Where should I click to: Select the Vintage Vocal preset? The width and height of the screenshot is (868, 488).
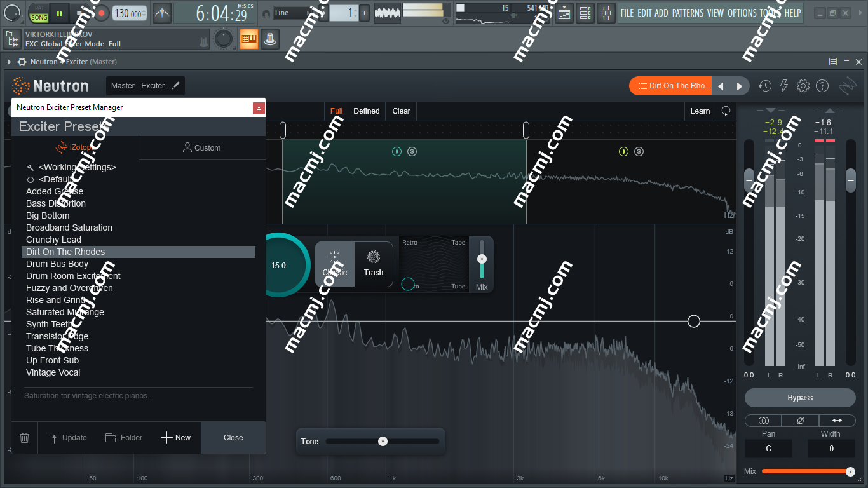[53, 372]
